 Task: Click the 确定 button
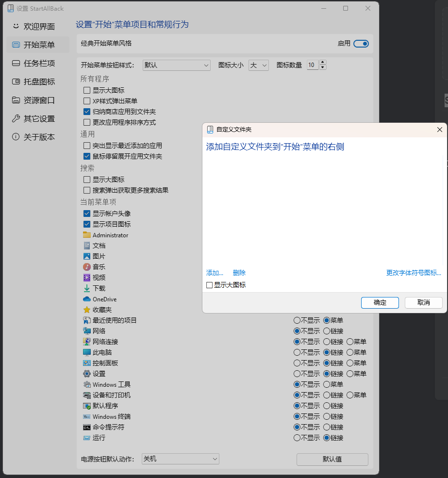380,303
